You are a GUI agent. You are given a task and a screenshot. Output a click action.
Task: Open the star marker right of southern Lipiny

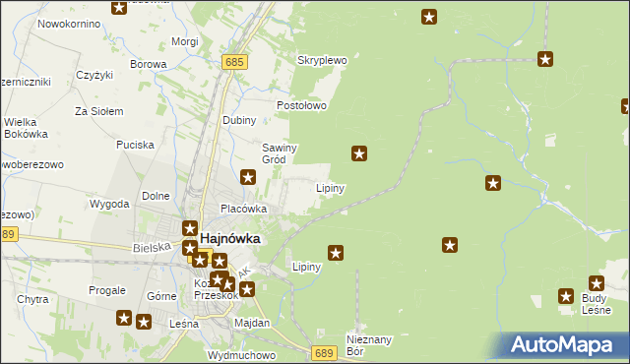[336, 253]
